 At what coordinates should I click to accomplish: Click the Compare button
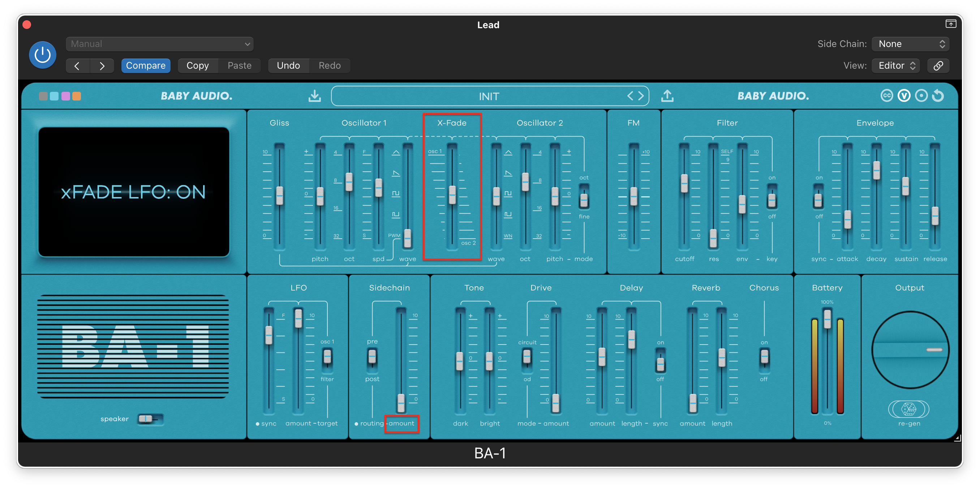[146, 65]
